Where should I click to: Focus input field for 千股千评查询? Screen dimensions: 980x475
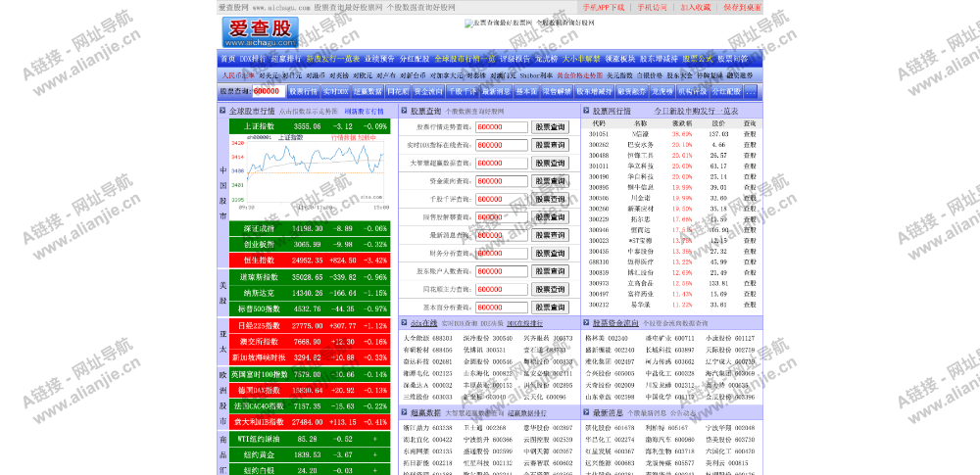tap(501, 200)
